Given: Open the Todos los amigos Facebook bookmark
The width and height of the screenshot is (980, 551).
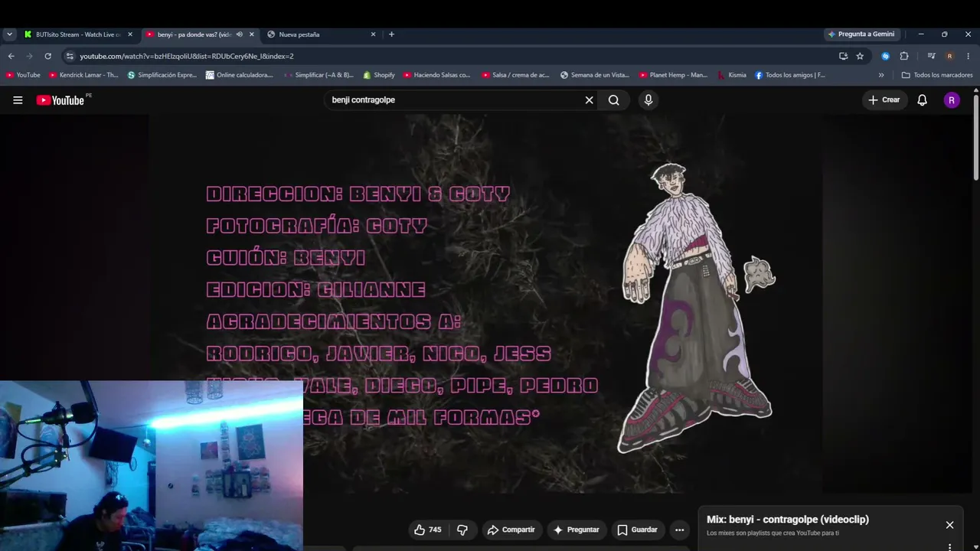Looking at the screenshot, I should (790, 75).
